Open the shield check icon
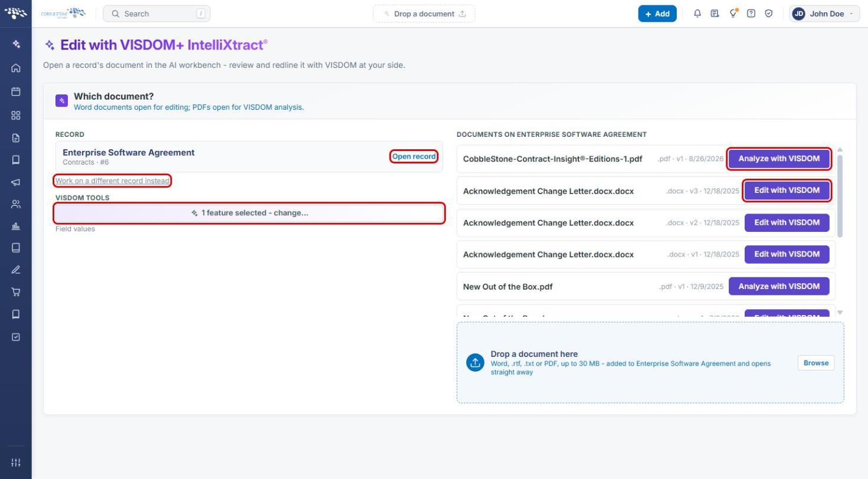The width and height of the screenshot is (868, 479). [x=769, y=14]
